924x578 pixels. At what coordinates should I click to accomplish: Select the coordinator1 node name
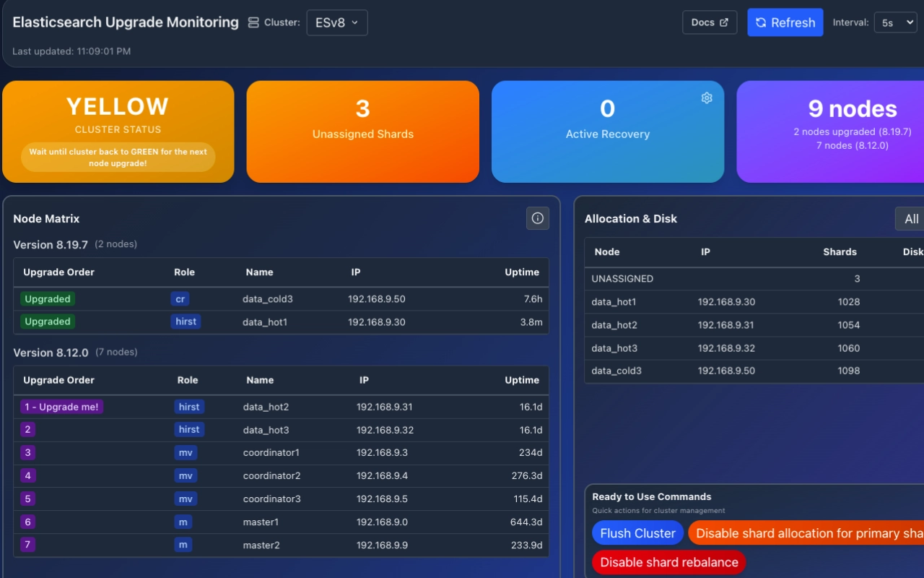271,454
